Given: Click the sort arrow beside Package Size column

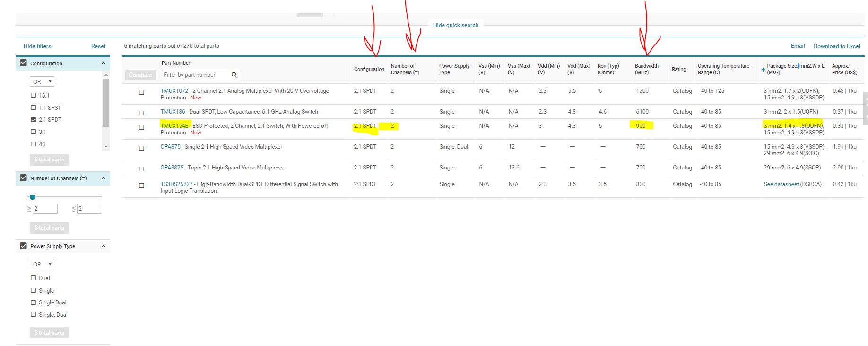Looking at the screenshot, I should tap(763, 70).
